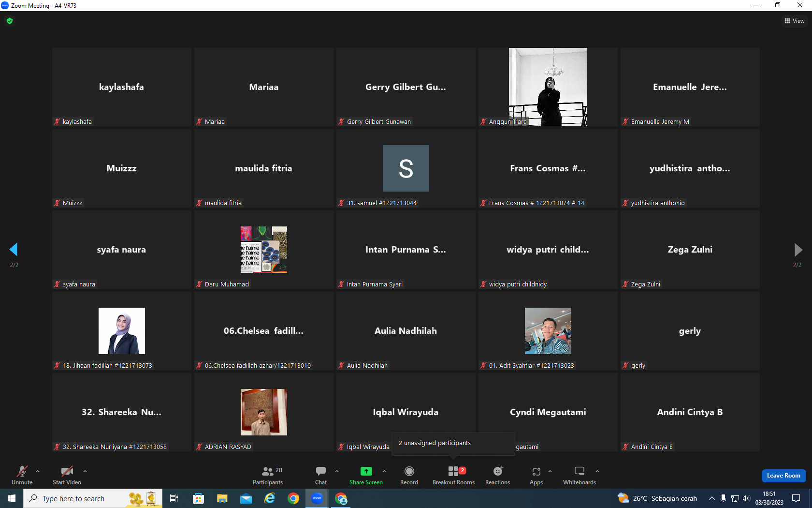Viewport: 812px width, 508px height.
Task: Open the View layout menu
Action: [x=795, y=21]
